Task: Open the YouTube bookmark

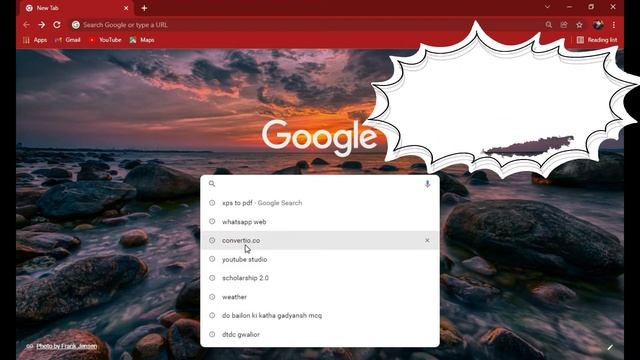Action: point(105,40)
